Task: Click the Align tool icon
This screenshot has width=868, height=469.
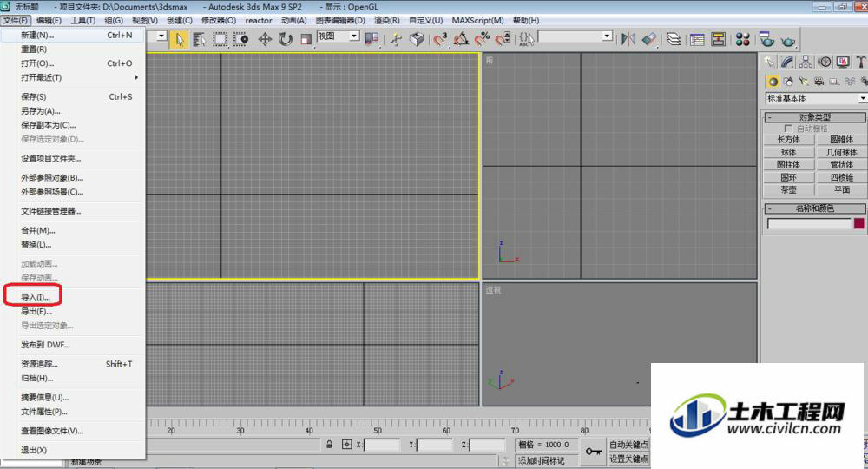Action: point(648,39)
